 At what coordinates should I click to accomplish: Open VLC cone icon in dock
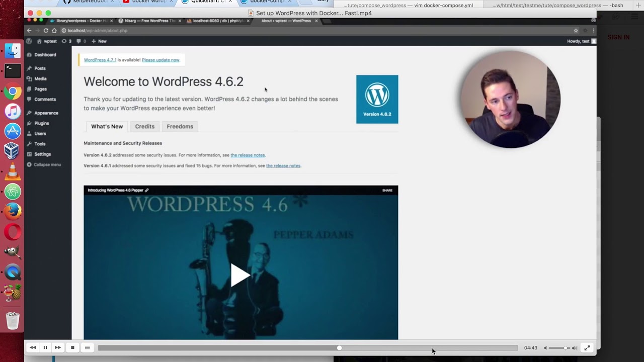point(13,172)
